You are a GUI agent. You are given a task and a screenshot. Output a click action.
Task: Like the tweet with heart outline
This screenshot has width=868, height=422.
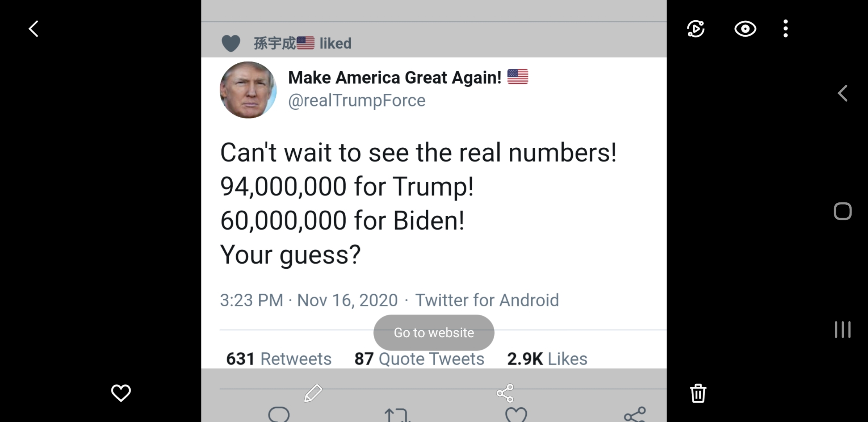(x=516, y=415)
